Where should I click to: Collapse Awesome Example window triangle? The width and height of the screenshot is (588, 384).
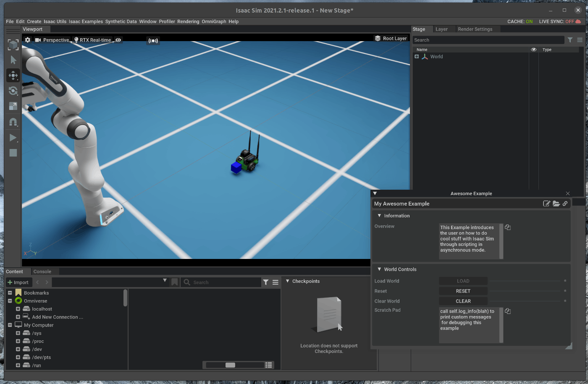[375, 193]
